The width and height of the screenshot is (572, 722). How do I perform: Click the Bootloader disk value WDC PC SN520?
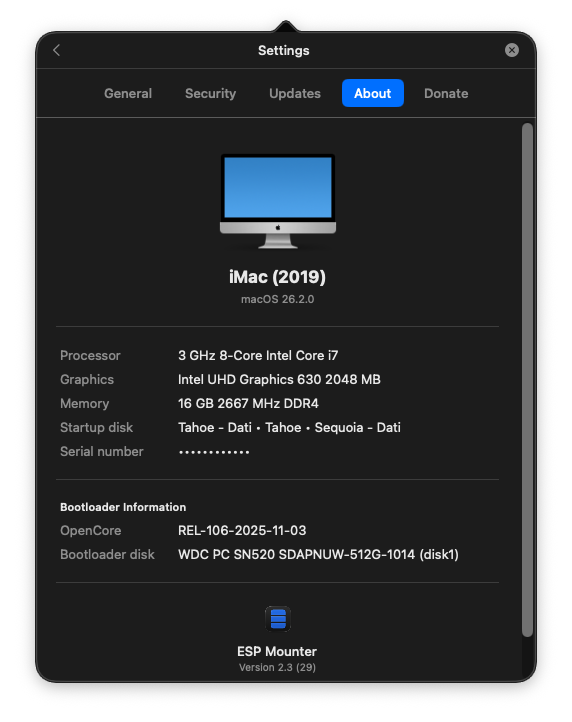click(318, 554)
